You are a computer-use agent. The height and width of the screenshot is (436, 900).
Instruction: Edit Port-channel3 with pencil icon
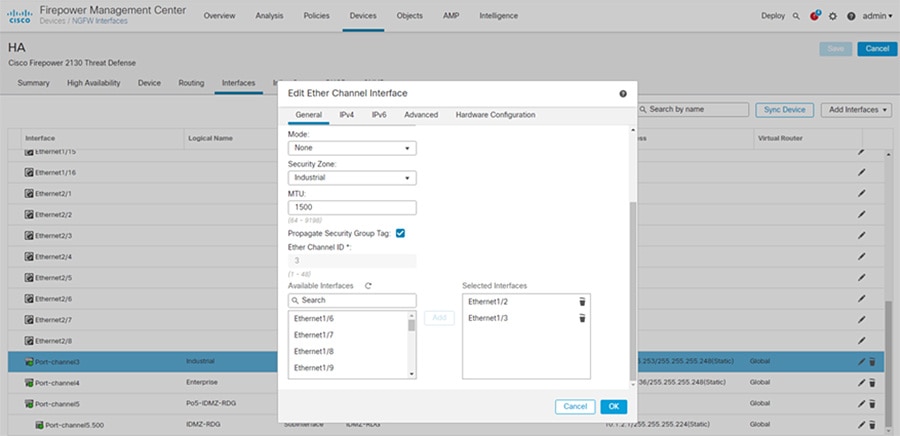pos(862,361)
